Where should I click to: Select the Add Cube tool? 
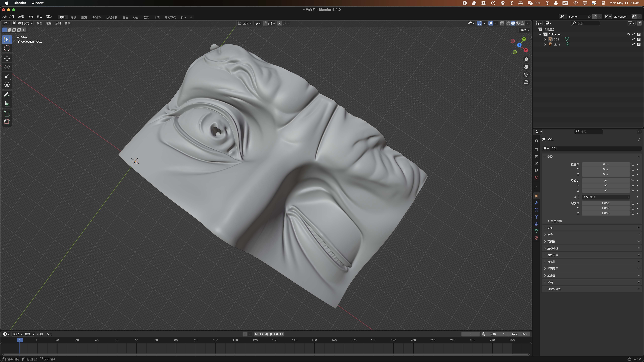point(7,114)
